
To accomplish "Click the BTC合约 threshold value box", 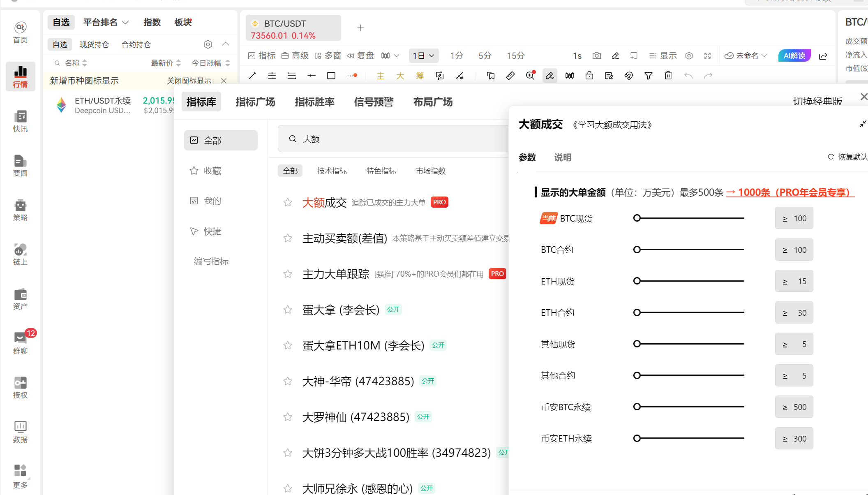I will coord(794,250).
